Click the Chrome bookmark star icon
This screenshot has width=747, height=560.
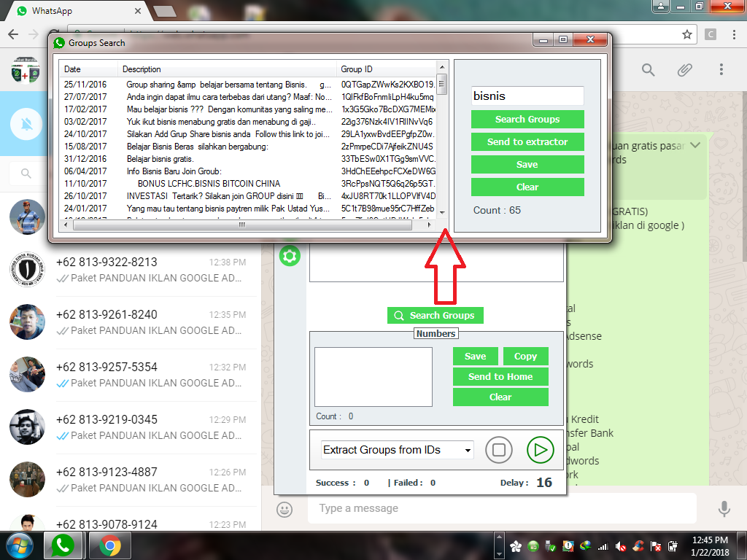[686, 34]
